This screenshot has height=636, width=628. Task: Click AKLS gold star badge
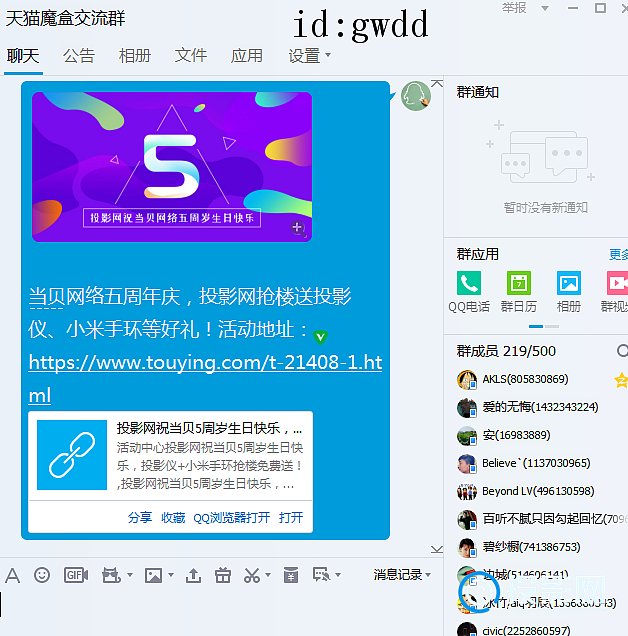click(621, 380)
